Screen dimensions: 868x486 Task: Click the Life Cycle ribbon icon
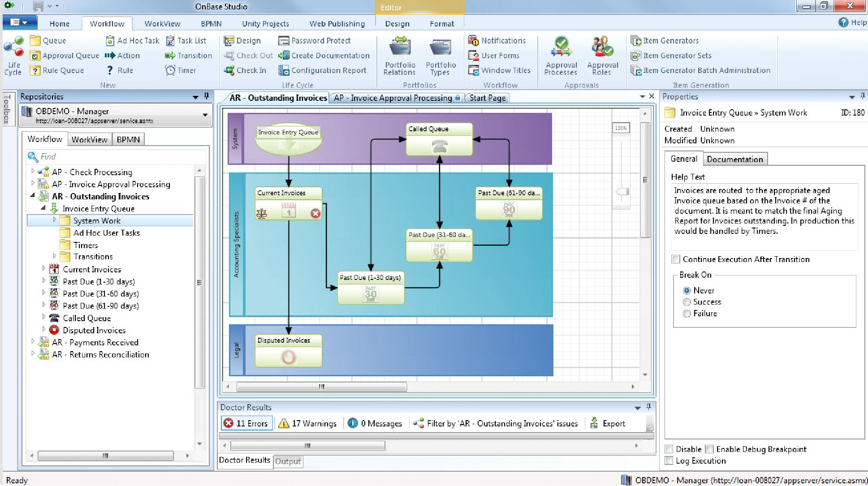point(13,56)
